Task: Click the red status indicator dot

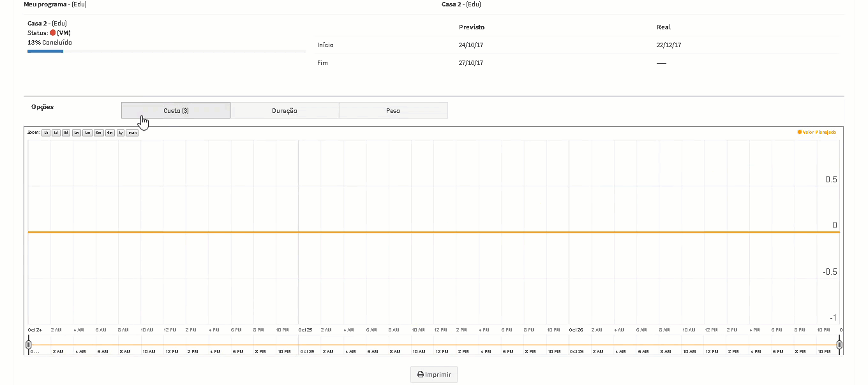Action: tap(52, 33)
